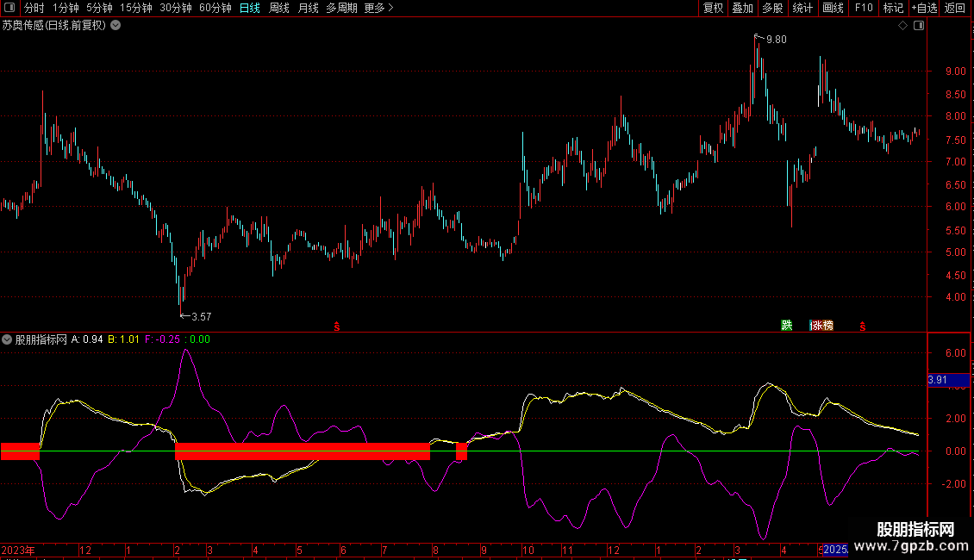
Task: Click the green : 0.00 indicator value
Action: tap(197, 339)
